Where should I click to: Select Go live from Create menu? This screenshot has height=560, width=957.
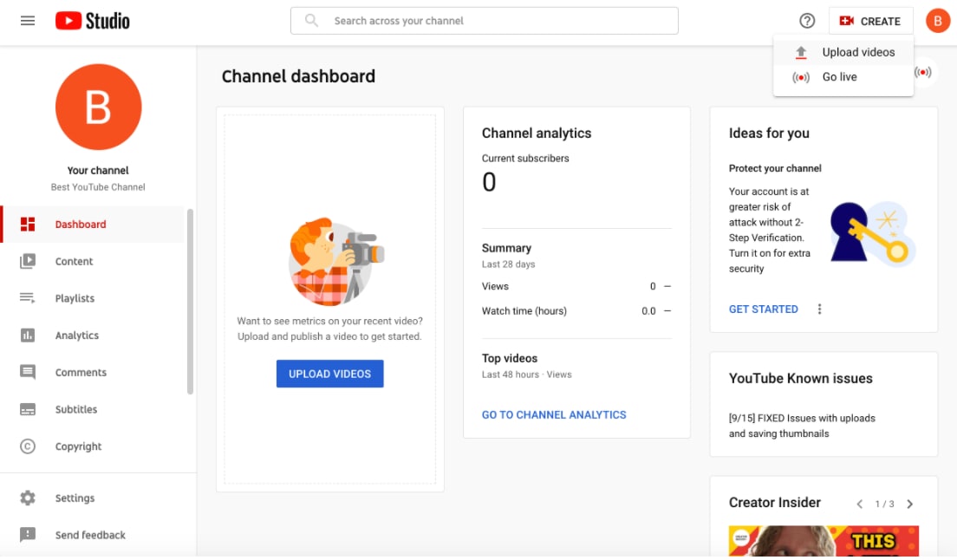point(843,77)
